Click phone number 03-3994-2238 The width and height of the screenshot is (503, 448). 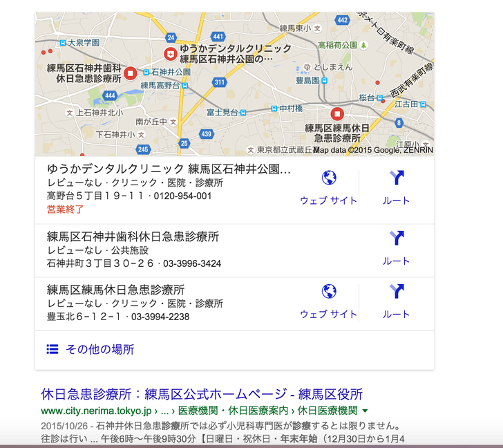[160, 317]
